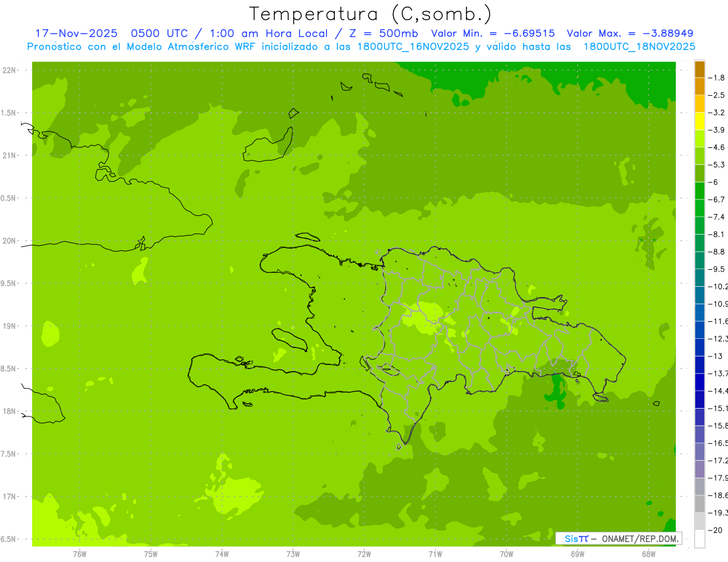Viewport: 728px width, 562px height.
Task: Click the '19N' latitude label
Action: click(10, 326)
